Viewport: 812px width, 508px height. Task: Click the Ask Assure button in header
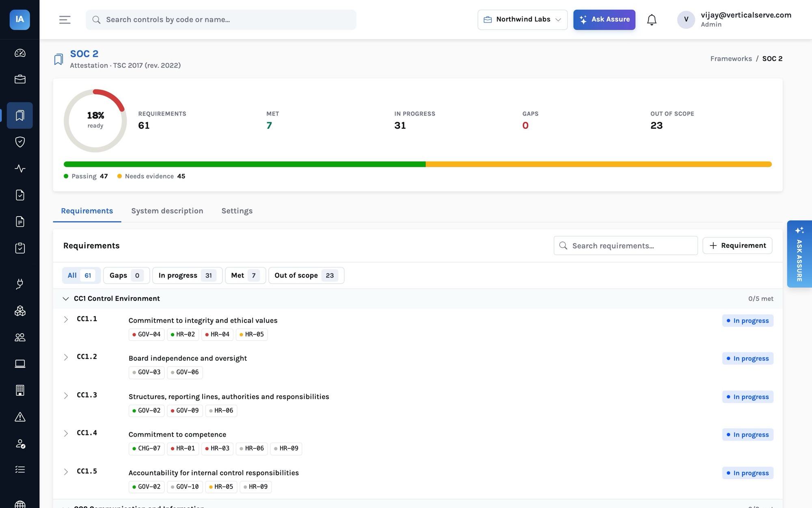click(x=604, y=20)
